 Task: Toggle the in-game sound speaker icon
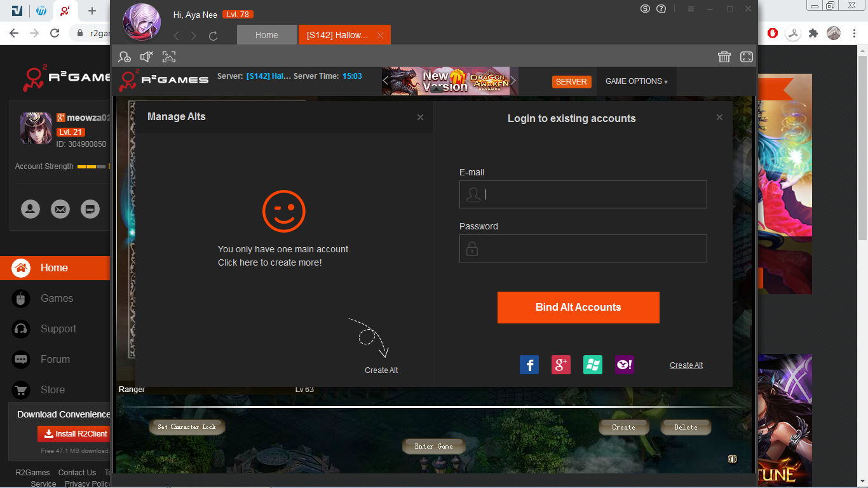click(x=732, y=459)
